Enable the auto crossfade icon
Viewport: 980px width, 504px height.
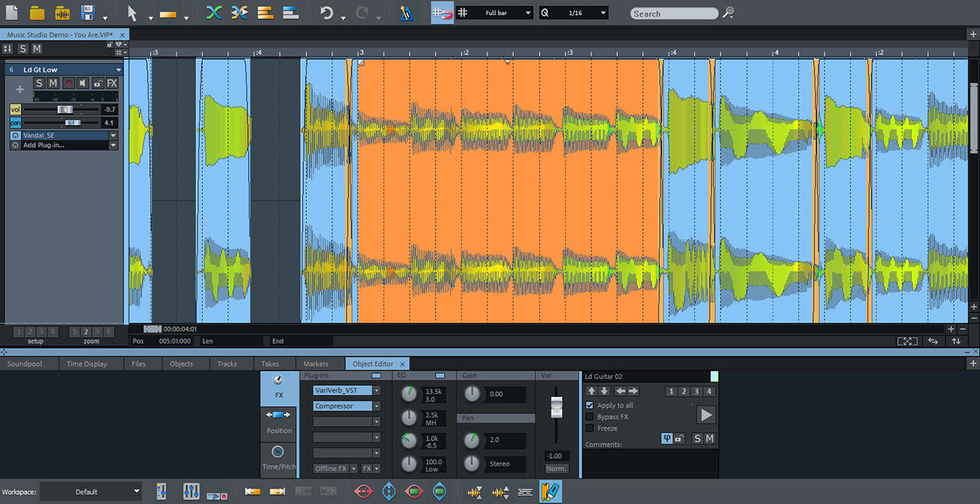[214, 13]
